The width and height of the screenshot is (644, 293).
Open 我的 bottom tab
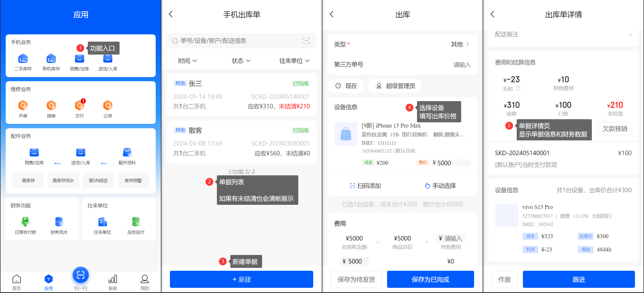tap(145, 282)
